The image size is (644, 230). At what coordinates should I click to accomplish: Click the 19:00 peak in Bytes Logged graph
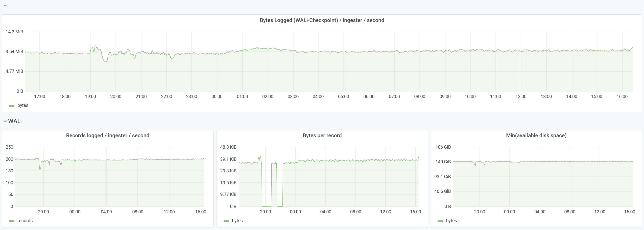[x=96, y=46]
